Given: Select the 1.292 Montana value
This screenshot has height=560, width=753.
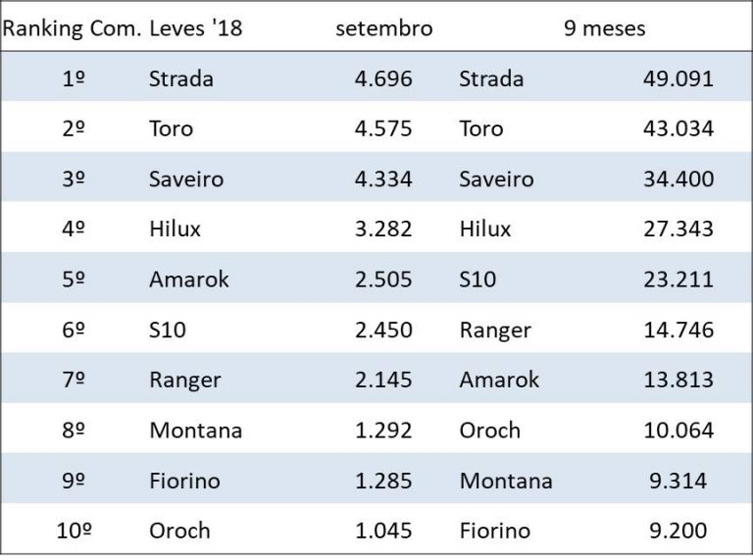Looking at the screenshot, I should tap(383, 431).
